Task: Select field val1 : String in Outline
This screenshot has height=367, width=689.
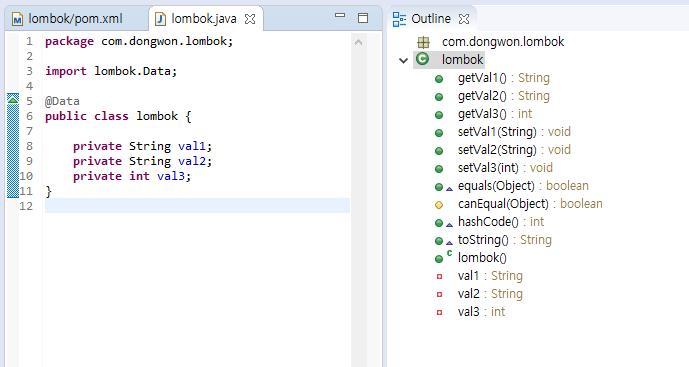Action: pos(490,276)
